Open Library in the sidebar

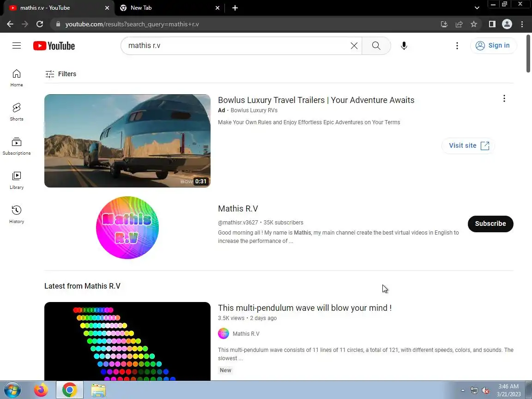click(17, 181)
